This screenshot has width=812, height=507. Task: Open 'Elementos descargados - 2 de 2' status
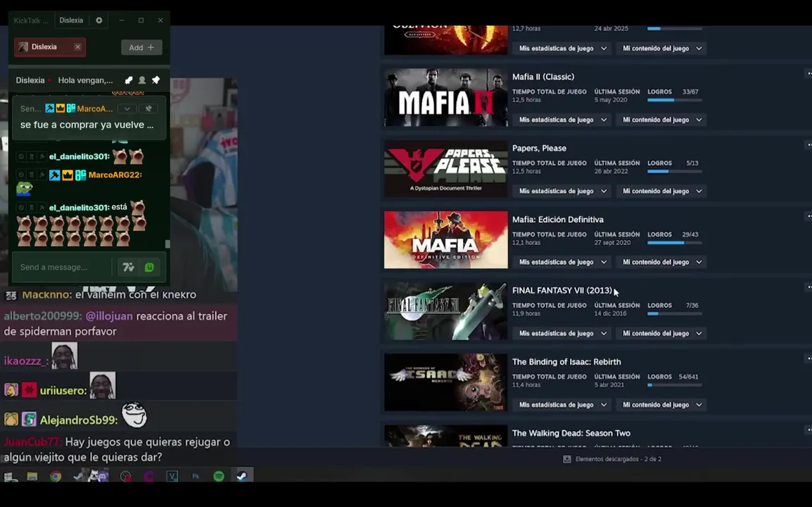(618, 459)
